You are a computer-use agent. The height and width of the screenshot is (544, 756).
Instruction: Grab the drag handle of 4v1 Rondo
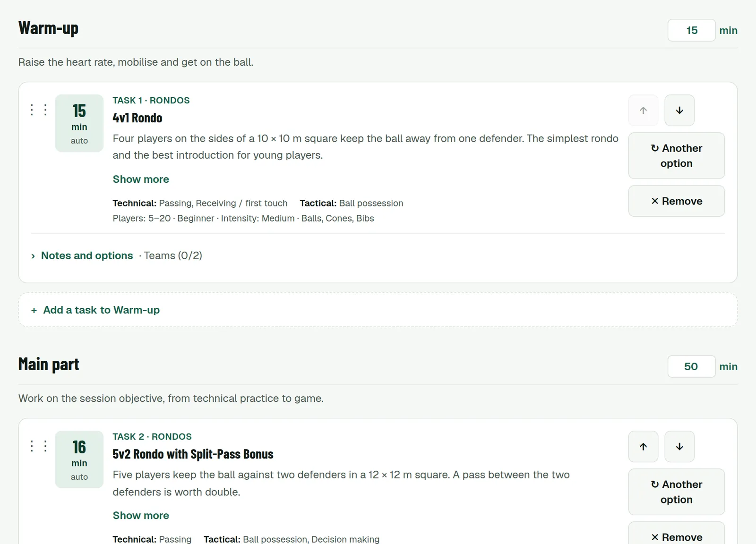(x=39, y=110)
